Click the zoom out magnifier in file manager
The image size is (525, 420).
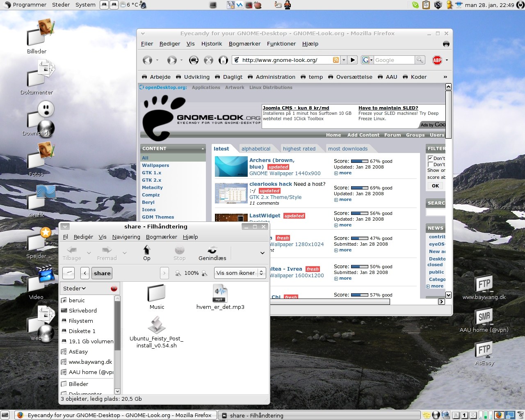(x=178, y=273)
